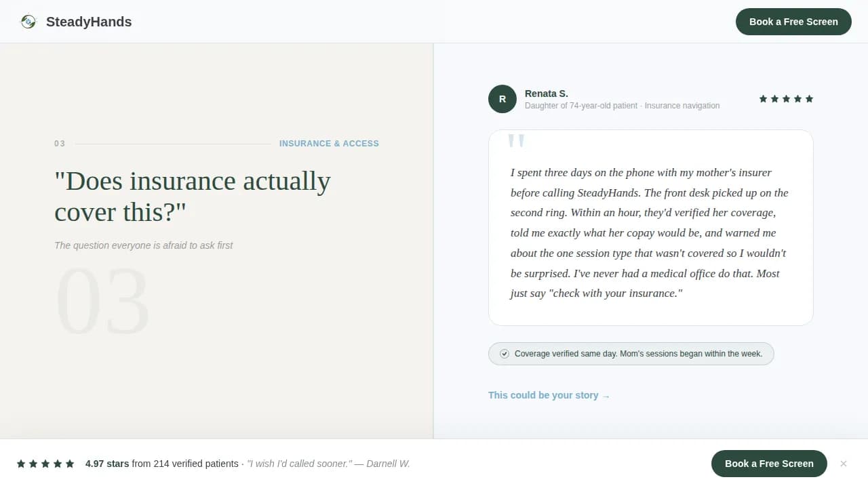The height and width of the screenshot is (488, 868).
Task: Click the INSURANCE & ACCESS section label
Action: coord(329,144)
